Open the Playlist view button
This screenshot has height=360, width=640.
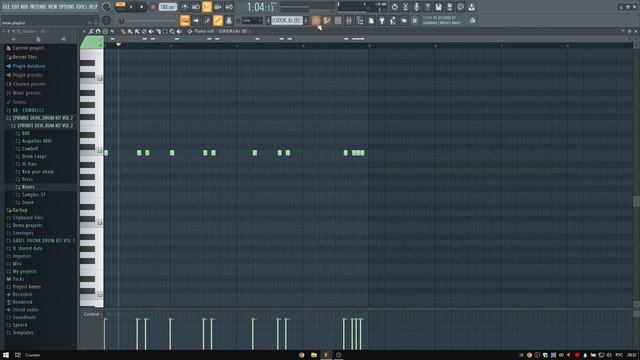coord(316,20)
